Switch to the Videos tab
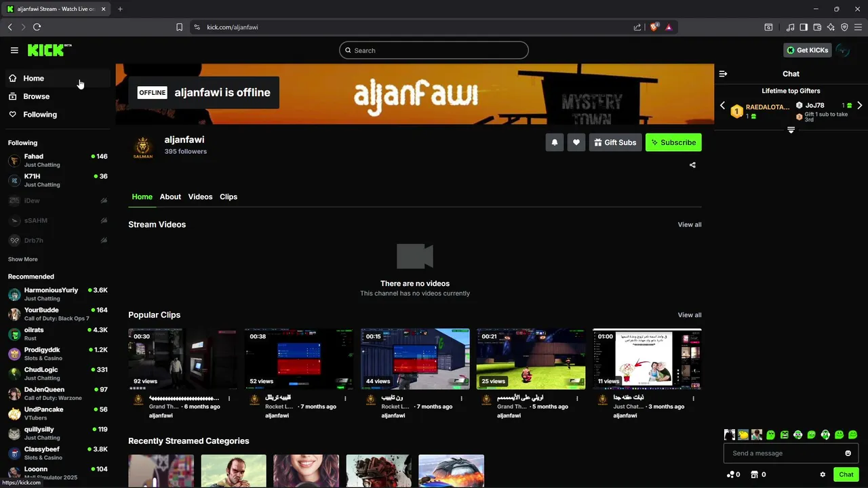Image resolution: width=868 pixels, height=488 pixels. (200, 197)
